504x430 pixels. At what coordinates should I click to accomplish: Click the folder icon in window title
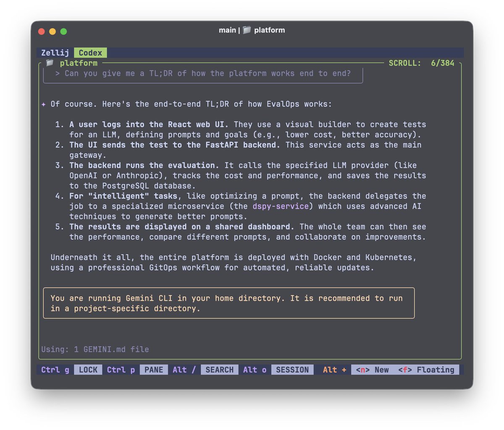pos(247,30)
